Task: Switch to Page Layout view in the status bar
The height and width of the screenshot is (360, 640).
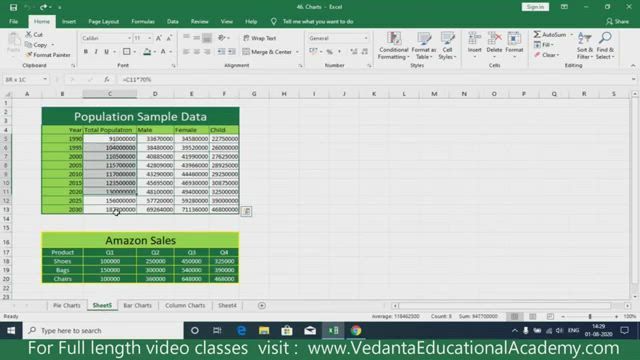Action: [x=533, y=316]
